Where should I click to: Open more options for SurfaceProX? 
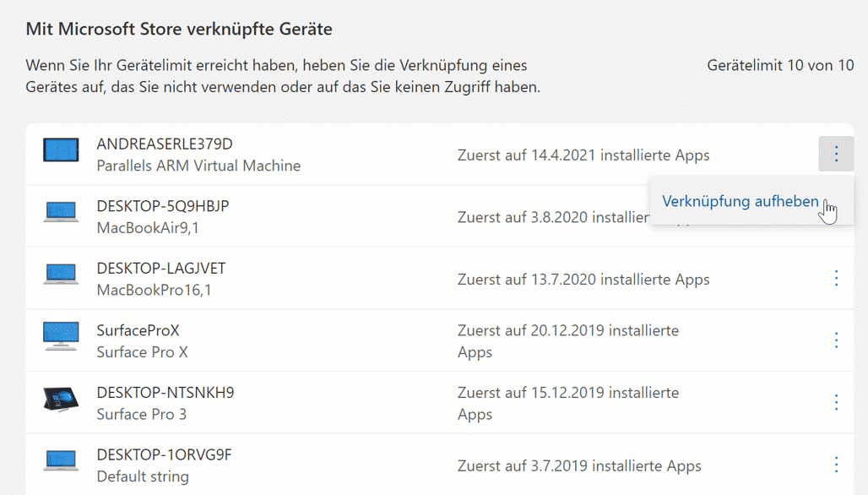point(836,340)
